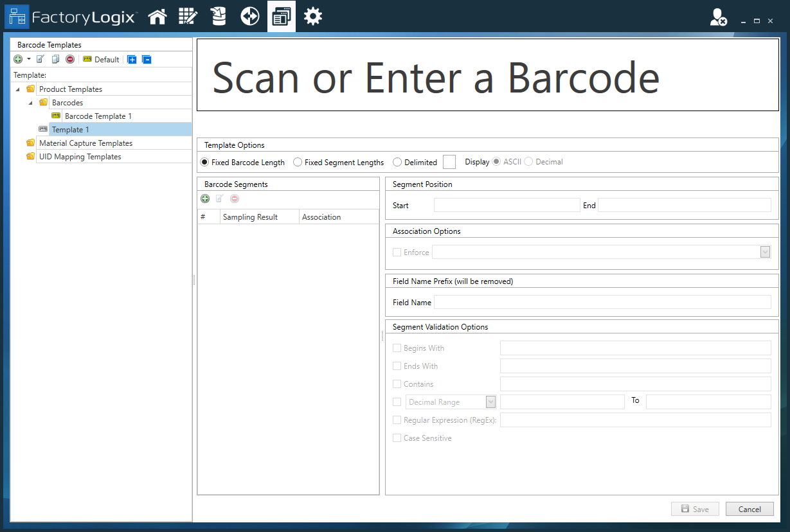This screenshot has width=790, height=532.
Task: Enable the Enforce association checkbox
Action: pyautogui.click(x=397, y=252)
